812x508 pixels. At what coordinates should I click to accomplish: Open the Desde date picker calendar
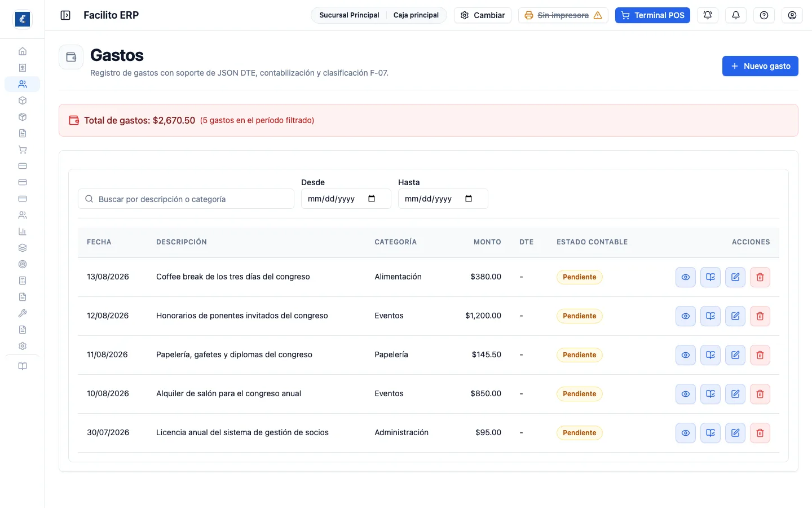pyautogui.click(x=372, y=199)
